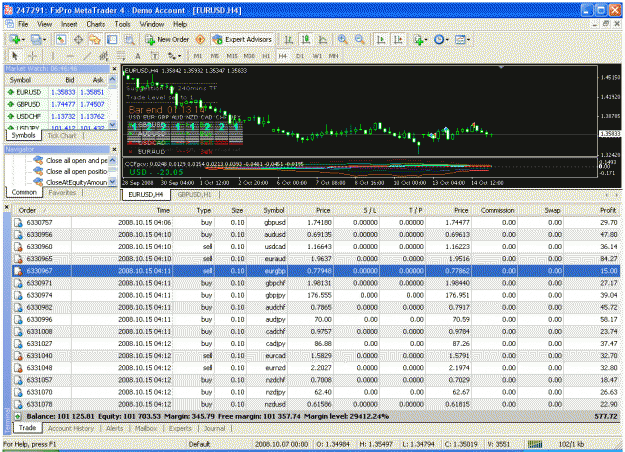The width and height of the screenshot is (625, 452).
Task: Select the Draw Trendline tool
Action: [87, 56]
